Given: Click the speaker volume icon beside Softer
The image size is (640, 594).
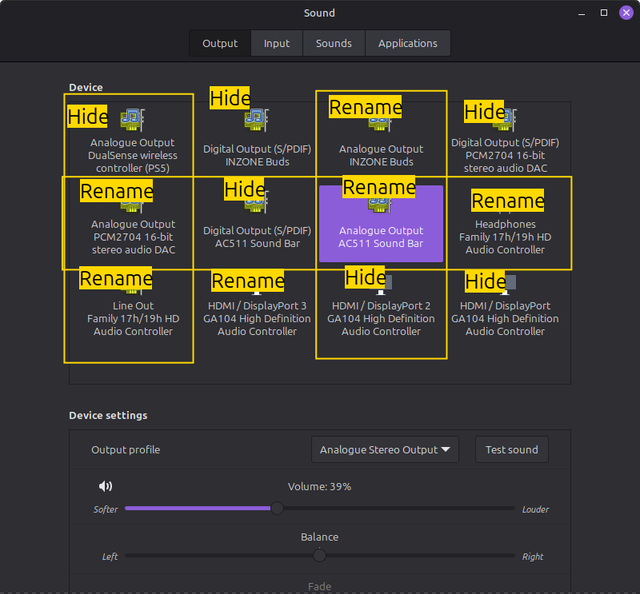Looking at the screenshot, I should (x=105, y=486).
